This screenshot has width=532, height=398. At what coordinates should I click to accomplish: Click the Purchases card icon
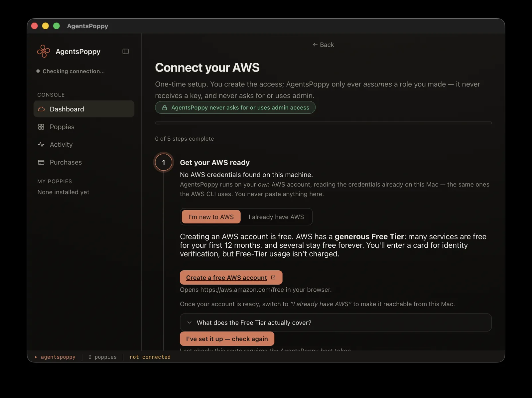41,162
